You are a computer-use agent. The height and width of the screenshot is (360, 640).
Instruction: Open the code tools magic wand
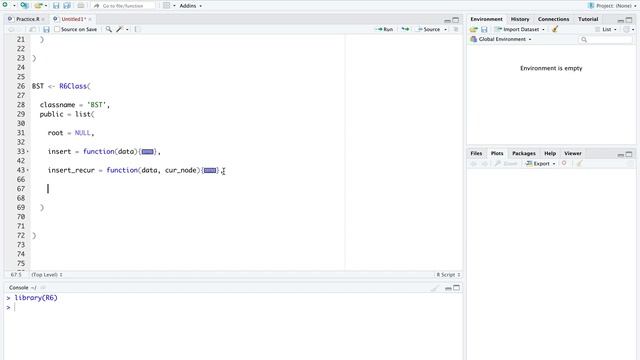(x=120, y=29)
